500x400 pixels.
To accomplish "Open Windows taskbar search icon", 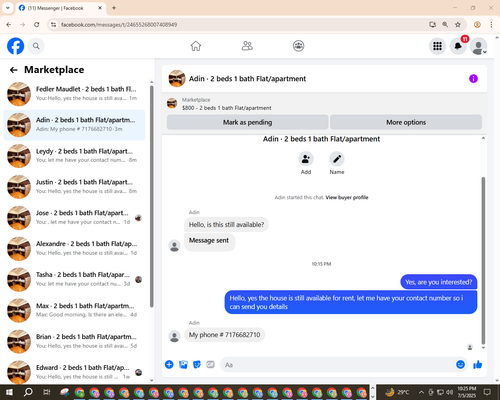I will (28, 392).
